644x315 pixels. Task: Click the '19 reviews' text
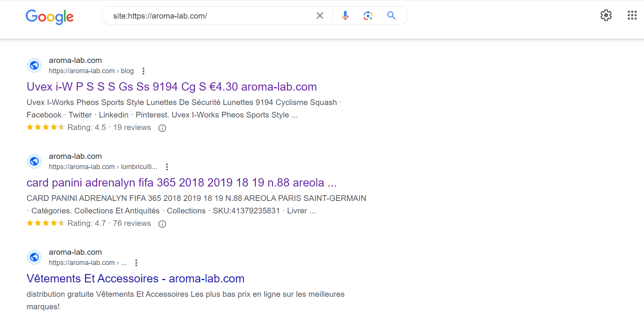(x=132, y=127)
